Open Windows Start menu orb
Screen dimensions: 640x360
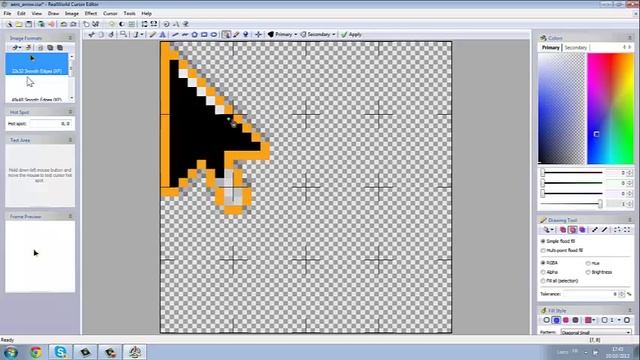tap(11, 352)
